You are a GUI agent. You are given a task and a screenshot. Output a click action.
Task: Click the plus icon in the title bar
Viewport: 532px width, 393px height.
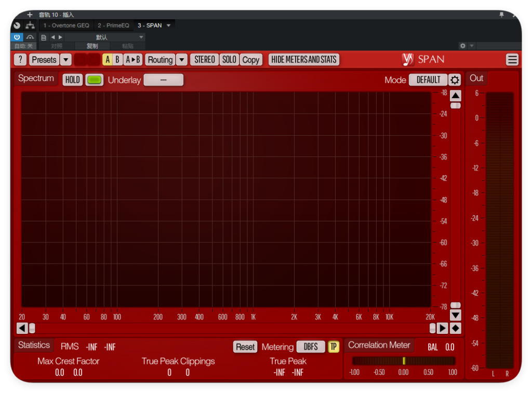click(x=30, y=15)
